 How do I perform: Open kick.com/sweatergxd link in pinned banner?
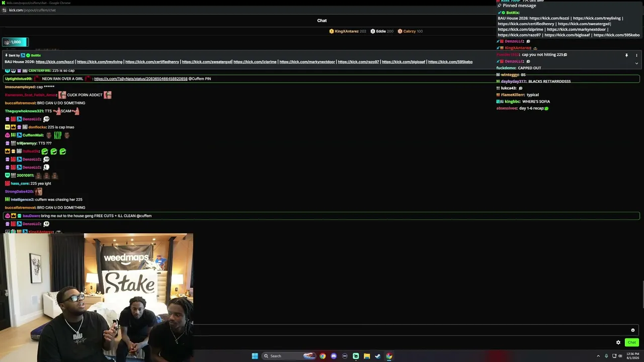click(207, 62)
